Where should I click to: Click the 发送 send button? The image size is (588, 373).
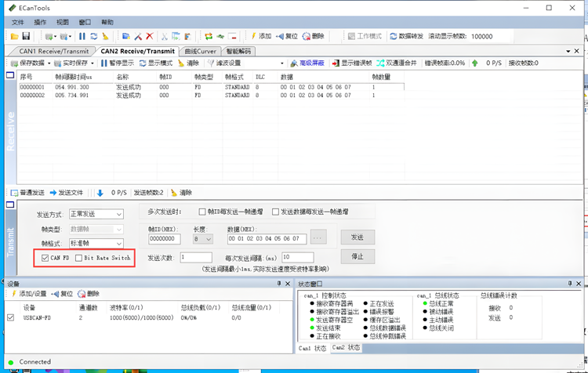[x=357, y=237]
